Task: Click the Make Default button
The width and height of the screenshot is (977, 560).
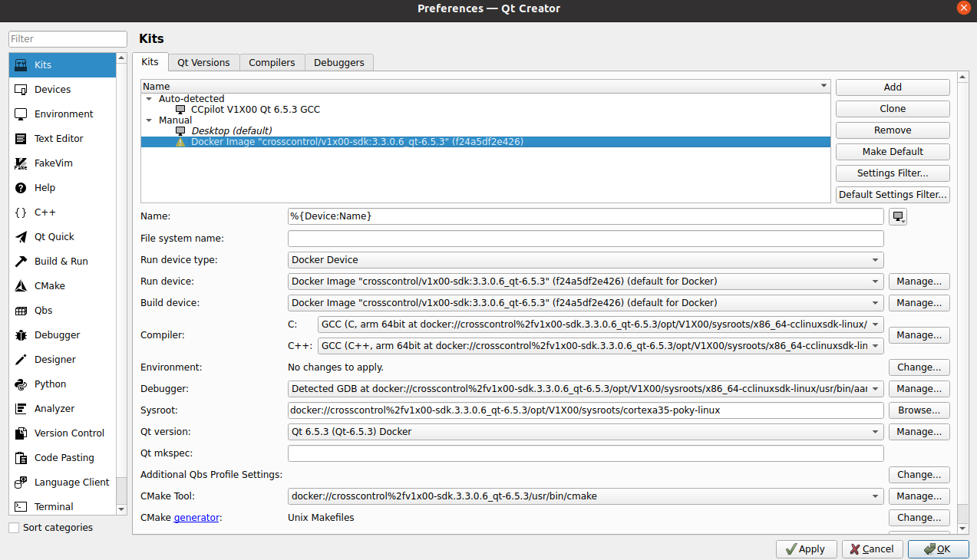Action: coord(892,152)
